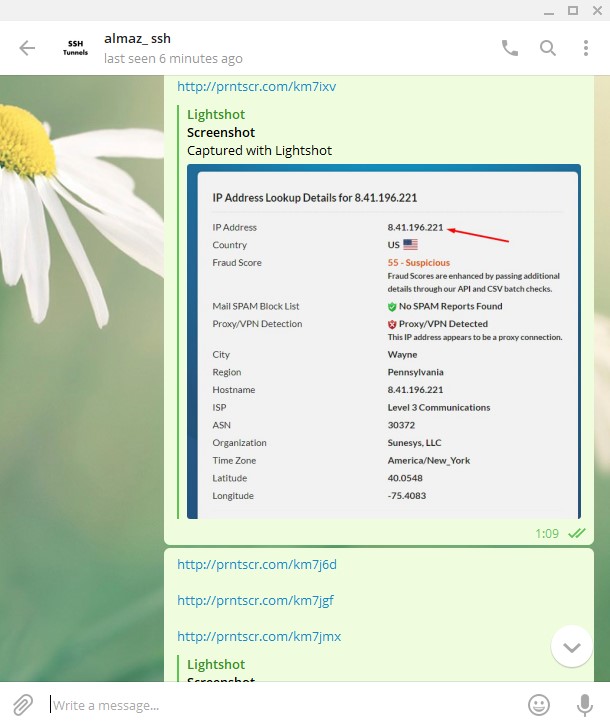Close the Telegram window
The height and width of the screenshot is (727, 610).
(x=597, y=10)
